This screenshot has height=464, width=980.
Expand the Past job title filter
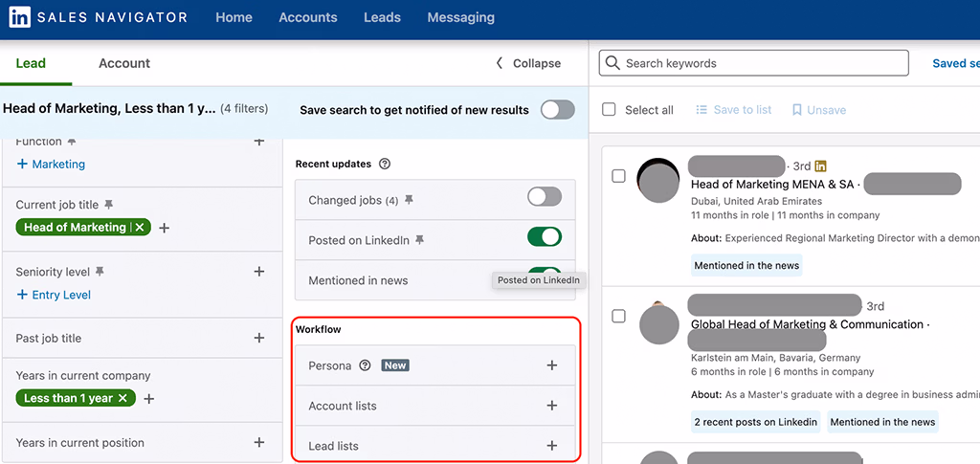tap(258, 338)
